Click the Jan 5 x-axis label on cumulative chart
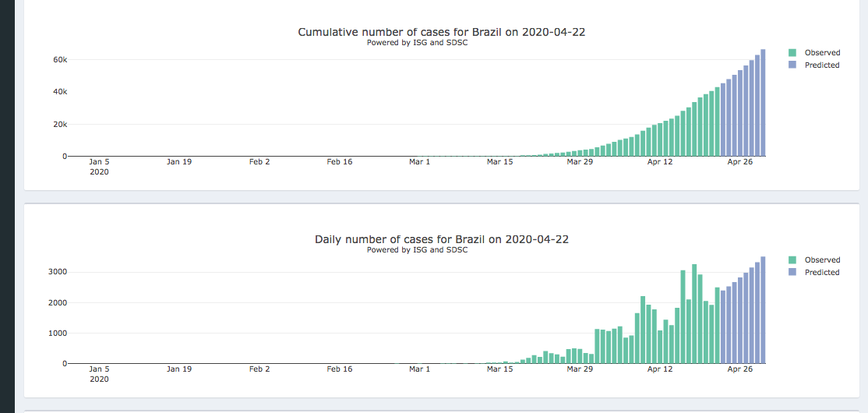Viewport: 868px width, 413px height. click(x=99, y=162)
